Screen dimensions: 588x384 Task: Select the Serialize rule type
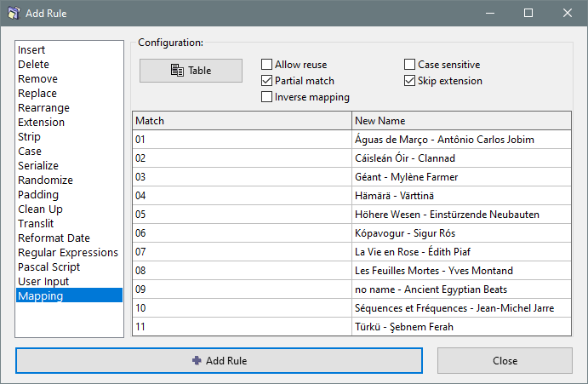click(x=70, y=165)
